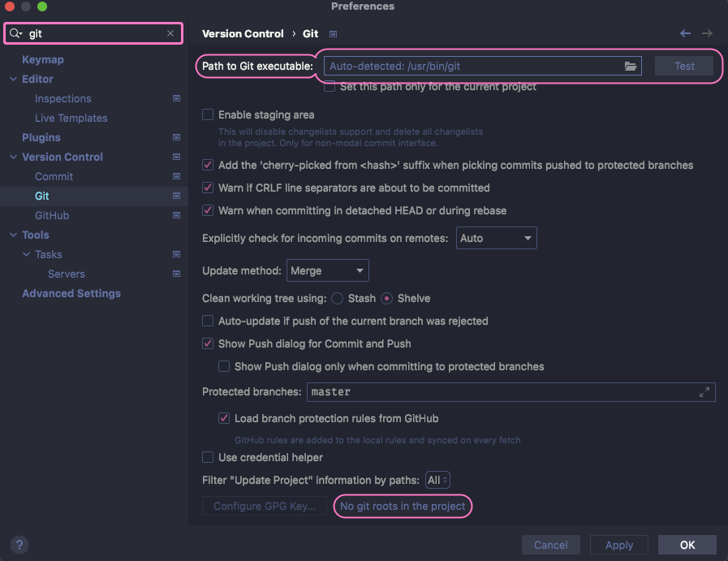The width and height of the screenshot is (728, 561).
Task: Click project-level icon beside Git breadcrumb
Action: (333, 34)
